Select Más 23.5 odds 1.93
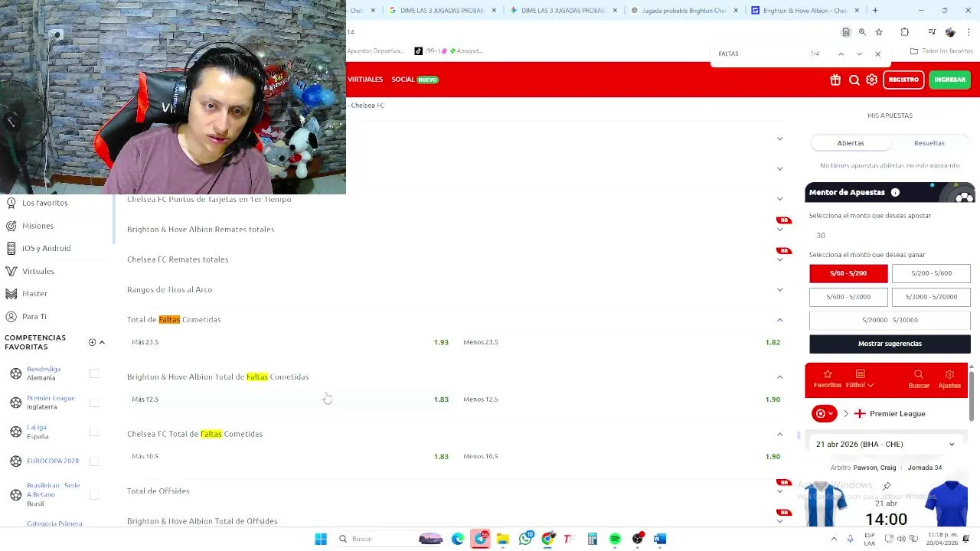The height and width of the screenshot is (551, 980). pos(289,342)
